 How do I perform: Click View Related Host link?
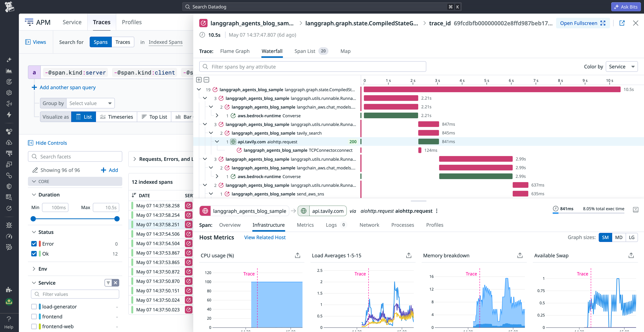click(265, 237)
